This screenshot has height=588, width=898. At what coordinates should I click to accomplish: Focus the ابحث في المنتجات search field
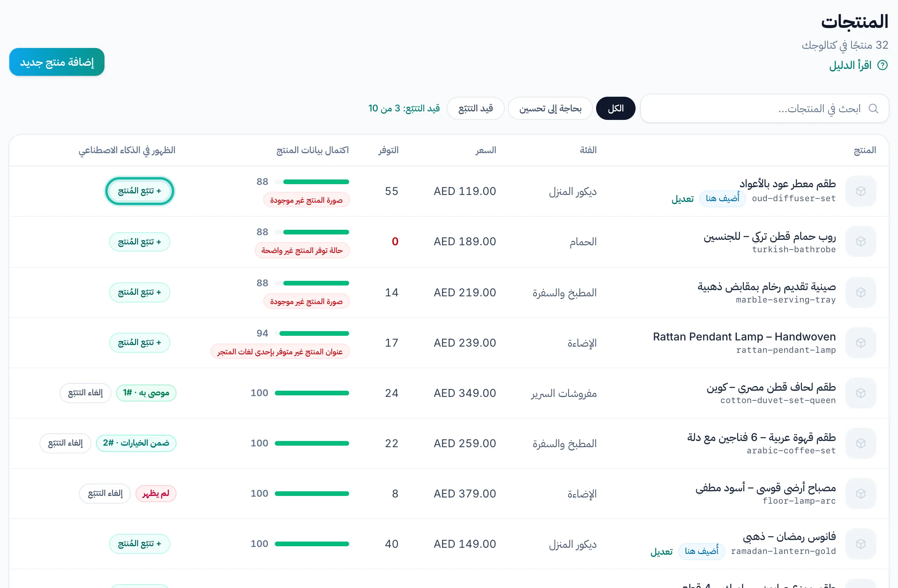pyautogui.click(x=764, y=108)
